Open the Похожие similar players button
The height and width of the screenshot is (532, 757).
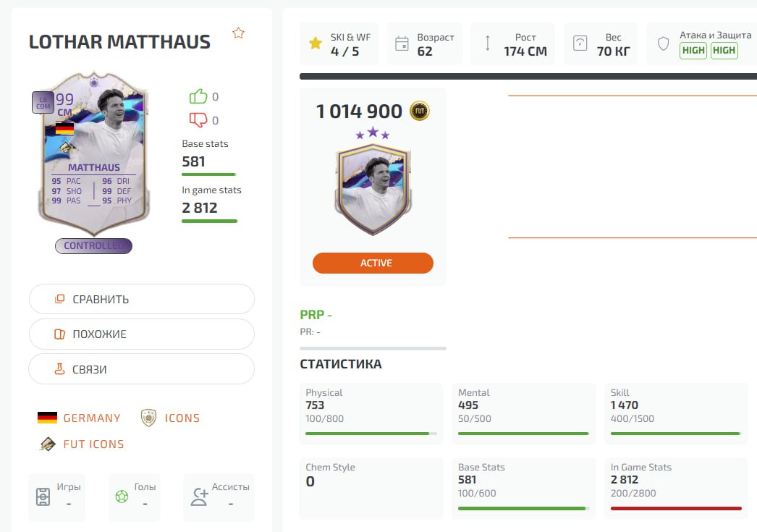(141, 334)
